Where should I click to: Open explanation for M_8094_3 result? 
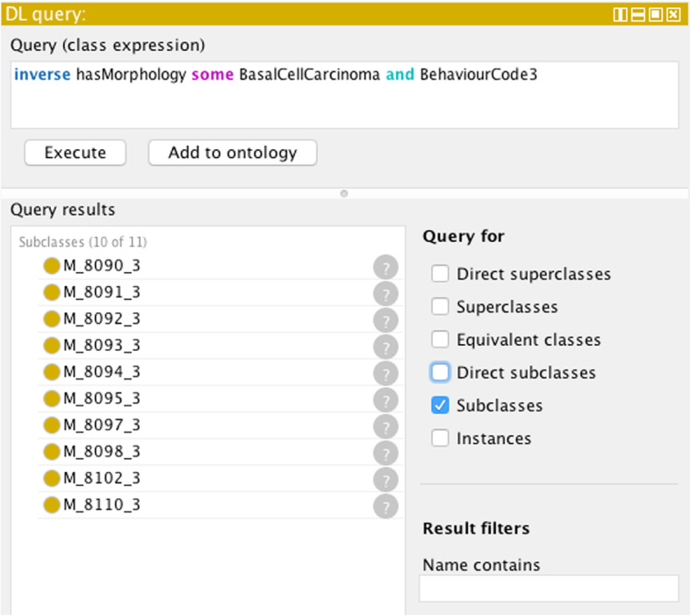pos(385,373)
